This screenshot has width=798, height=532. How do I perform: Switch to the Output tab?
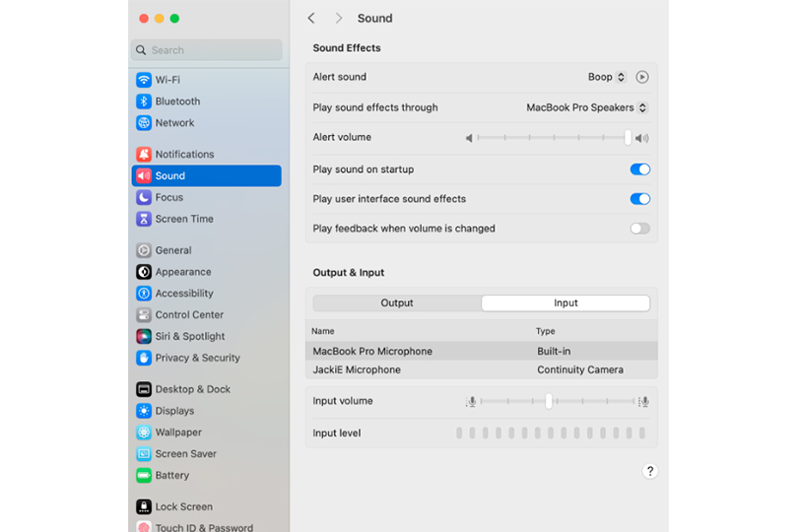[x=397, y=303]
